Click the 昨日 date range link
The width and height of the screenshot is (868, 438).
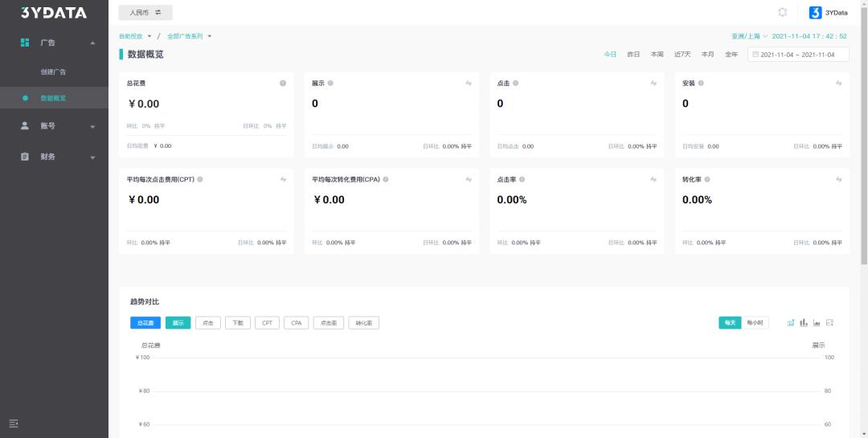click(x=633, y=55)
